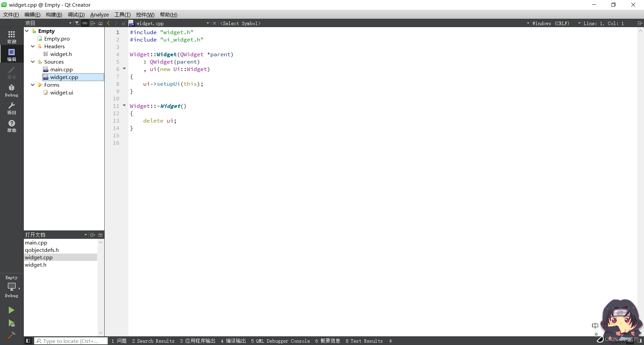Split the editor view

640,23
